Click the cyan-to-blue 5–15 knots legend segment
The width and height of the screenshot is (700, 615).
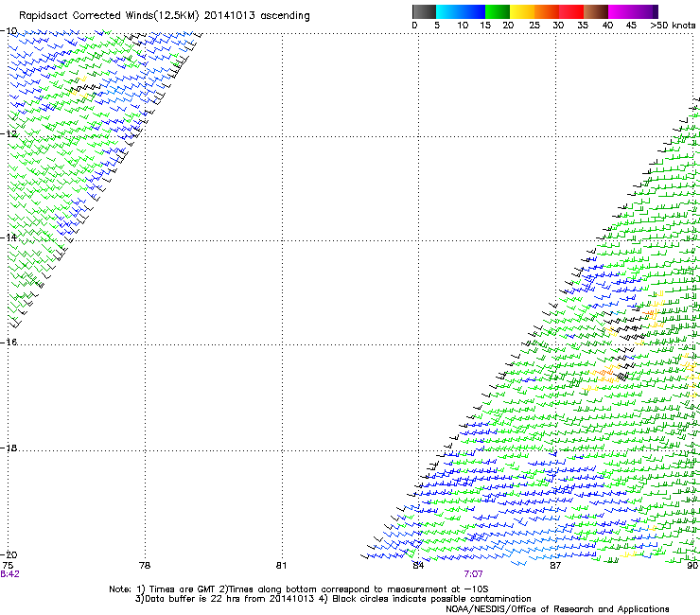coord(461,11)
